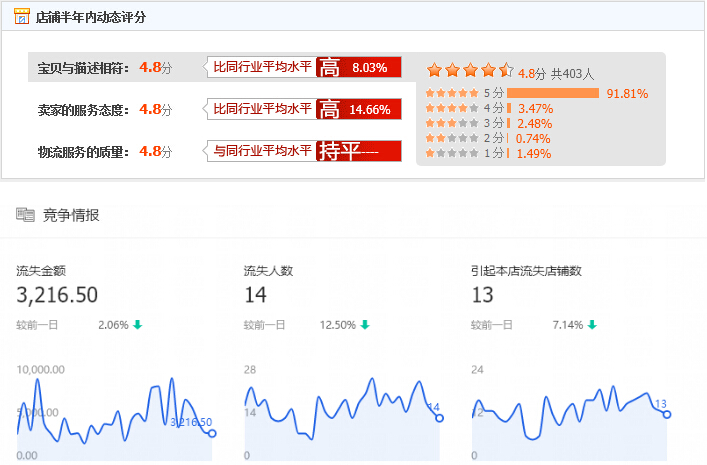The image size is (707, 465).
Task: Click the store rating calendar icon
Action: (21, 17)
